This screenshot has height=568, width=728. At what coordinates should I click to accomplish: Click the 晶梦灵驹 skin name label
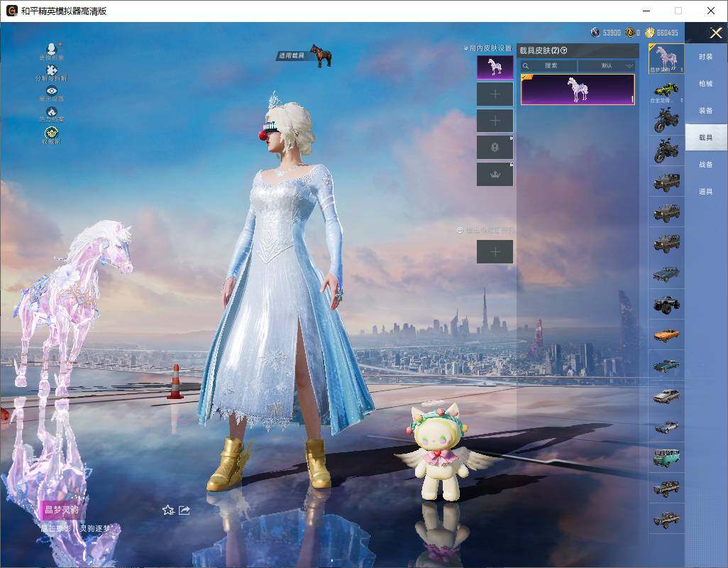(61, 510)
